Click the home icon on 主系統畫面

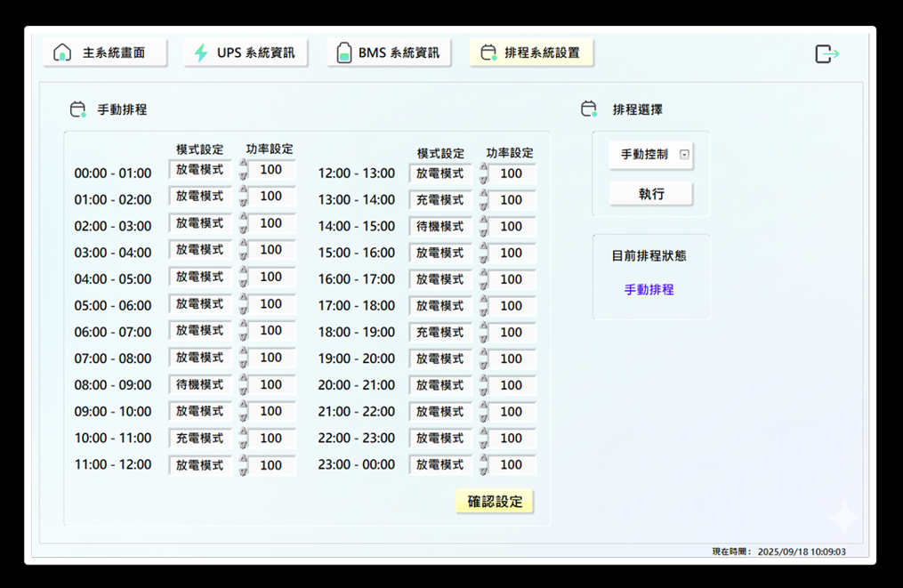click(x=62, y=52)
